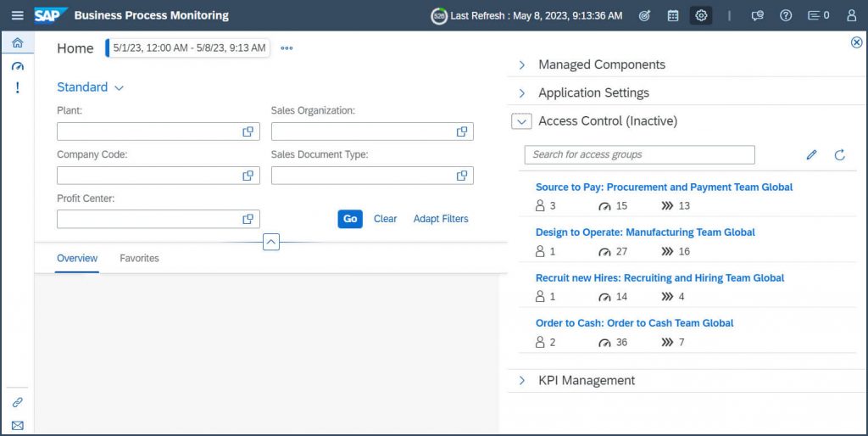Image resolution: width=868 pixels, height=436 pixels.
Task: Open the monitoring gauge sidebar icon
Action: (x=18, y=66)
